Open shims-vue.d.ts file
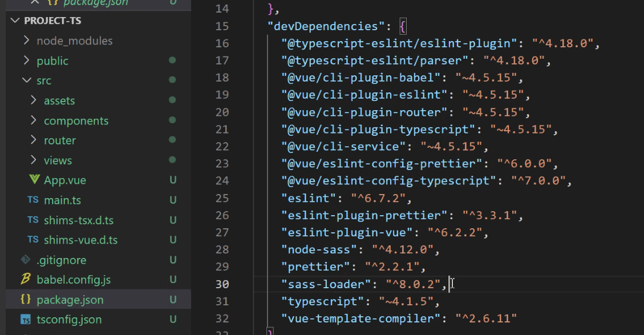The image size is (644, 335). point(81,240)
